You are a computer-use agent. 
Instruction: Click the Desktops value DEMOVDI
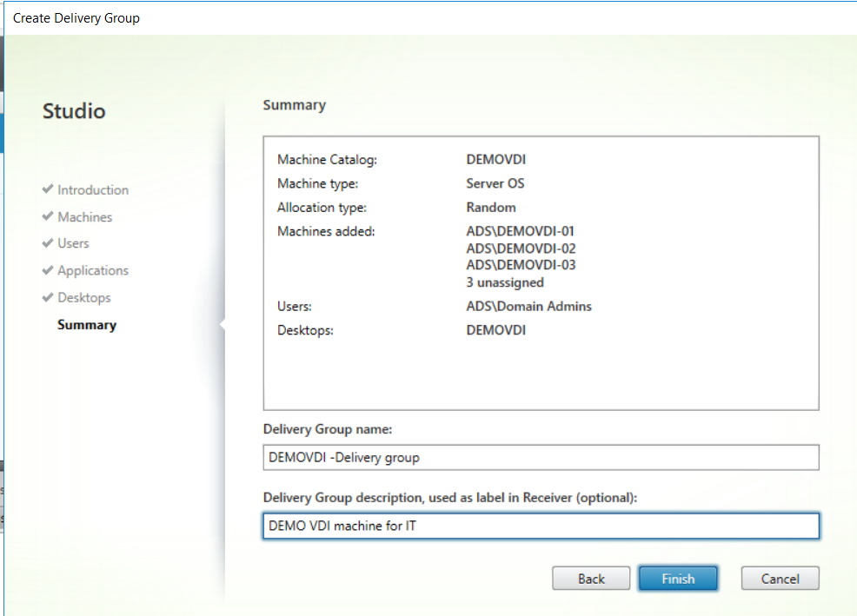495,330
